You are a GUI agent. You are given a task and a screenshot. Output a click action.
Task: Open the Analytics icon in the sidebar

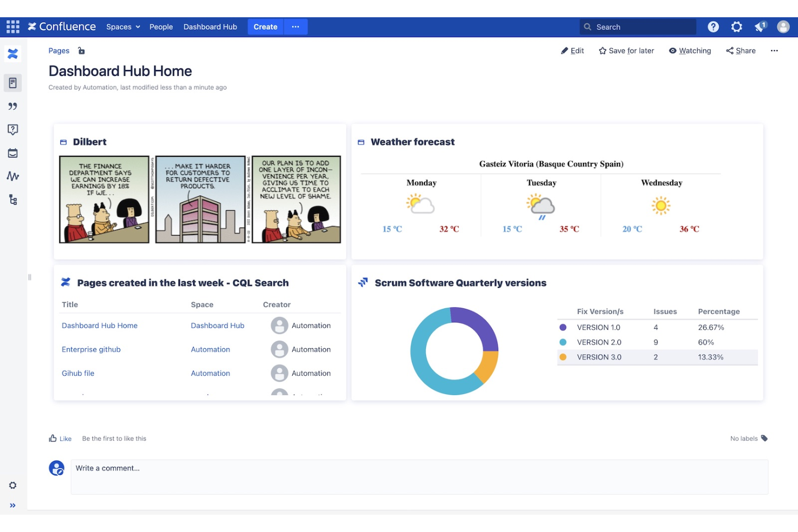(x=13, y=176)
